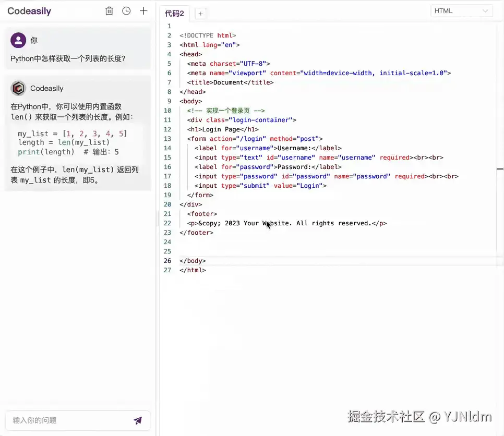Send a message with the paper plane icon
504x436 pixels.
click(x=138, y=420)
